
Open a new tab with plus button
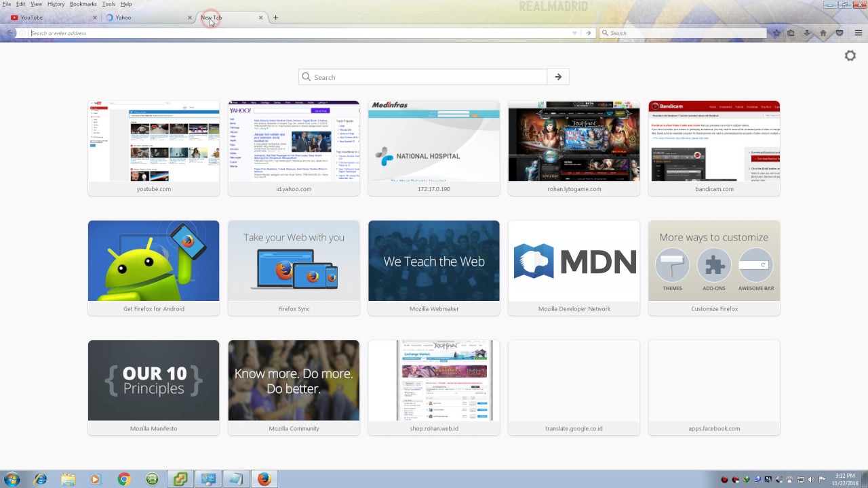(x=275, y=18)
